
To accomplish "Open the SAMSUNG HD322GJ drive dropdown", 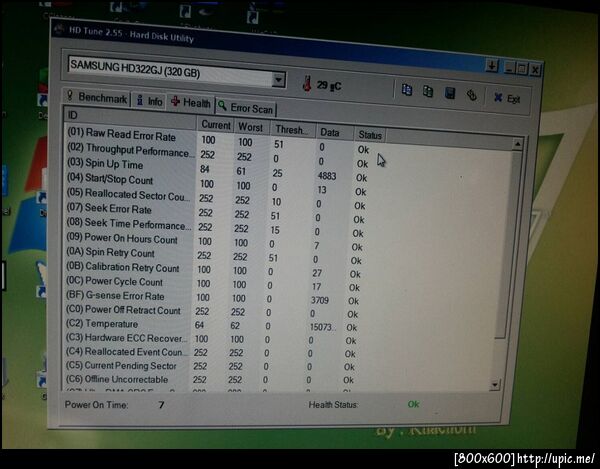I will pyautogui.click(x=279, y=80).
